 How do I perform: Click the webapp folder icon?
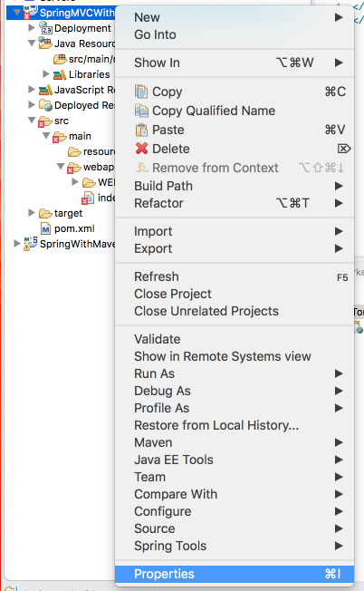coord(74,168)
